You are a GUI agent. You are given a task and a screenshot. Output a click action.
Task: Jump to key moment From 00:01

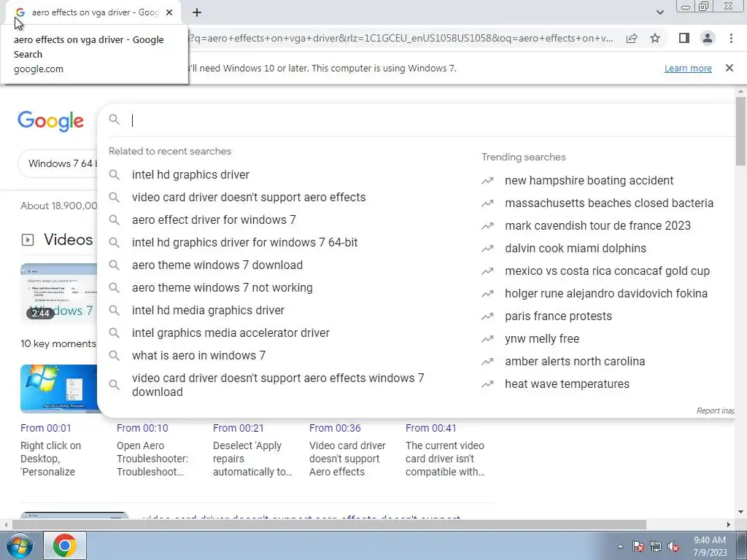pos(46,428)
